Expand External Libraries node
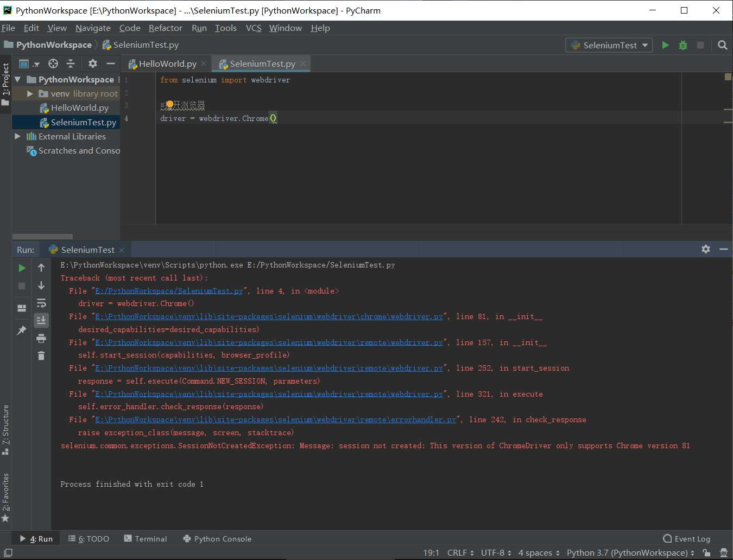Viewport: 733px width, 560px height. pyautogui.click(x=18, y=136)
